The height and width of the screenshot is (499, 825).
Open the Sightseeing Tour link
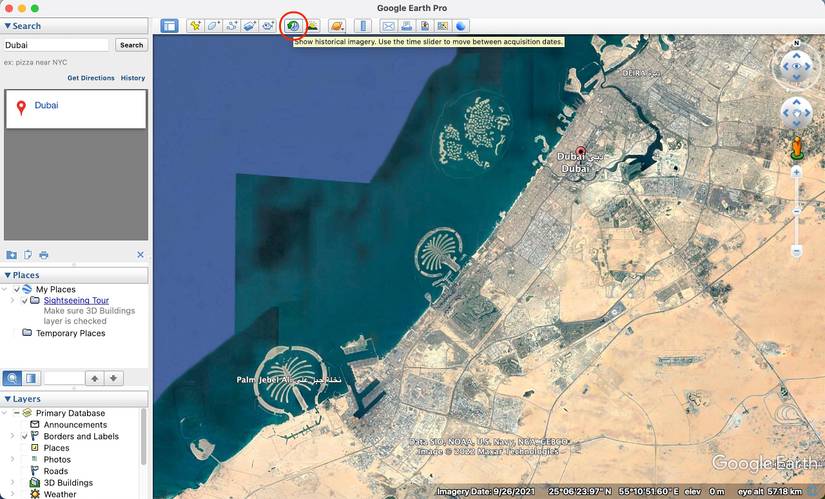76,301
